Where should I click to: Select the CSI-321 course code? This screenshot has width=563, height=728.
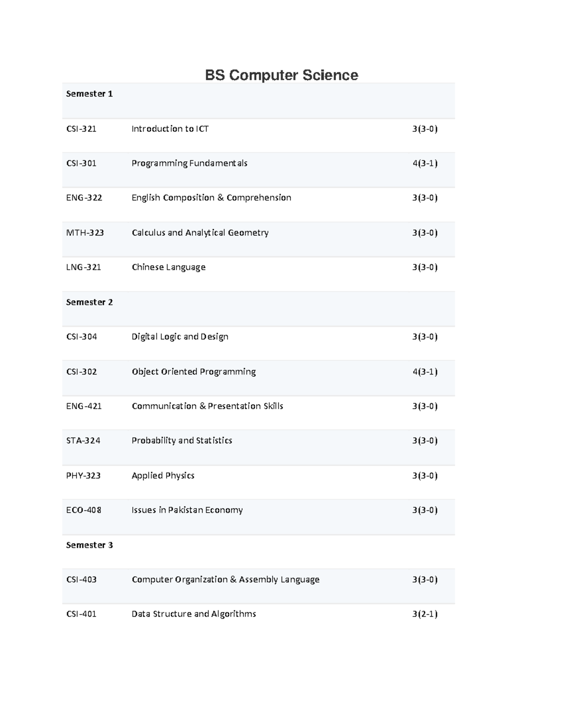click(81, 129)
